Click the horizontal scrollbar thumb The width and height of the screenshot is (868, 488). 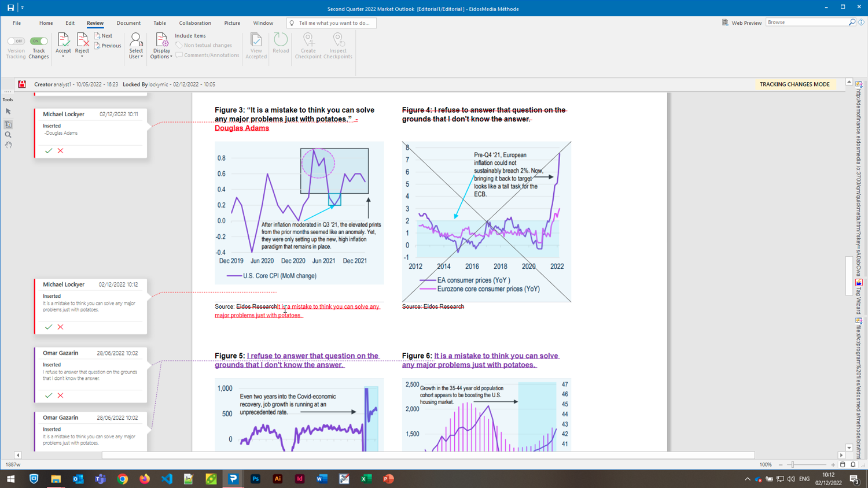pyautogui.click(x=428, y=456)
